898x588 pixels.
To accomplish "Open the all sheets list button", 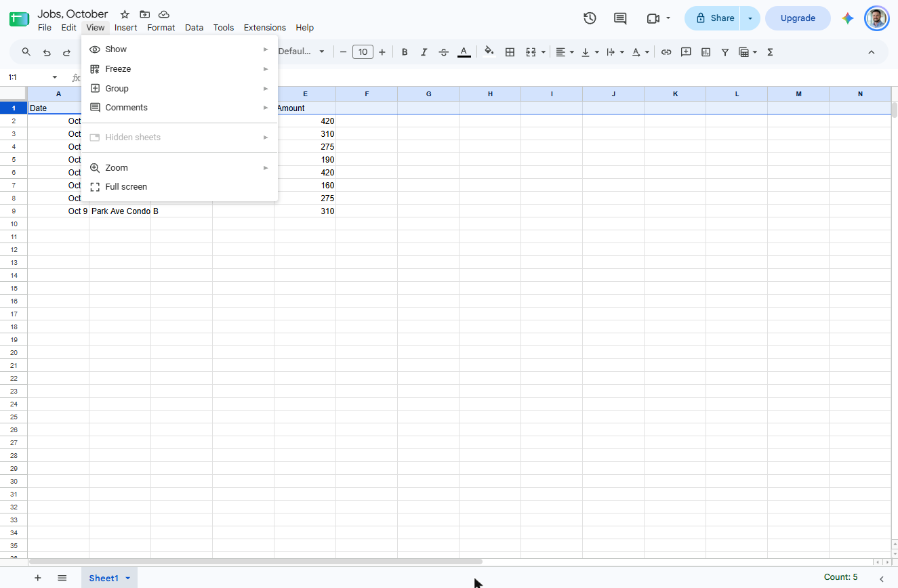I will click(62, 578).
